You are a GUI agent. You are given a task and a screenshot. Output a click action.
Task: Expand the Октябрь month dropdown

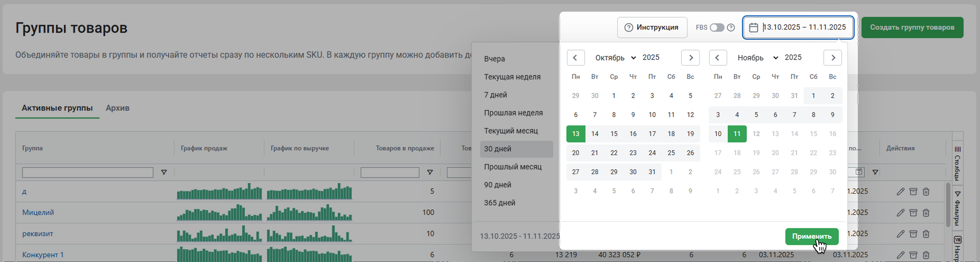pos(615,58)
